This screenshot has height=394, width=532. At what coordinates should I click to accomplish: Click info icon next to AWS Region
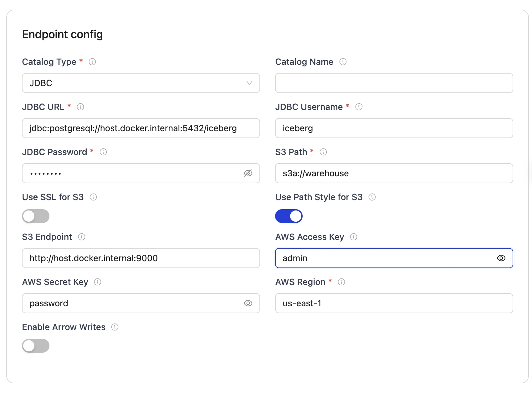341,282
